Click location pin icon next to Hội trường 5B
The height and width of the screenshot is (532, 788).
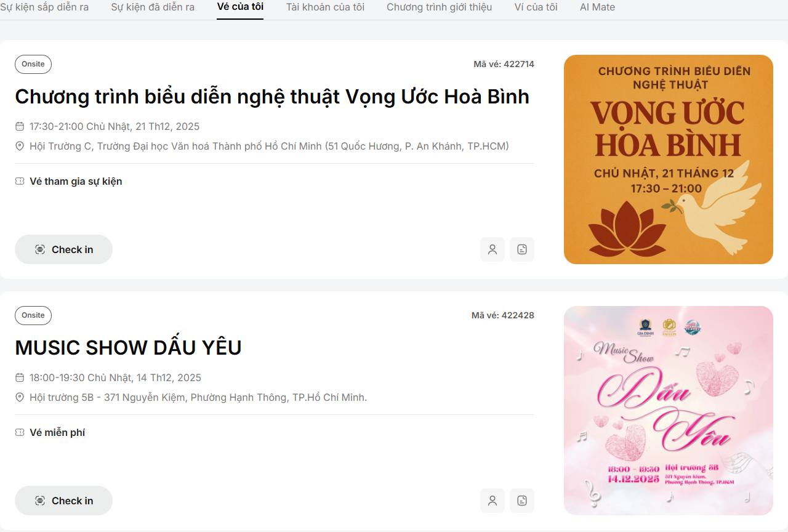point(20,397)
